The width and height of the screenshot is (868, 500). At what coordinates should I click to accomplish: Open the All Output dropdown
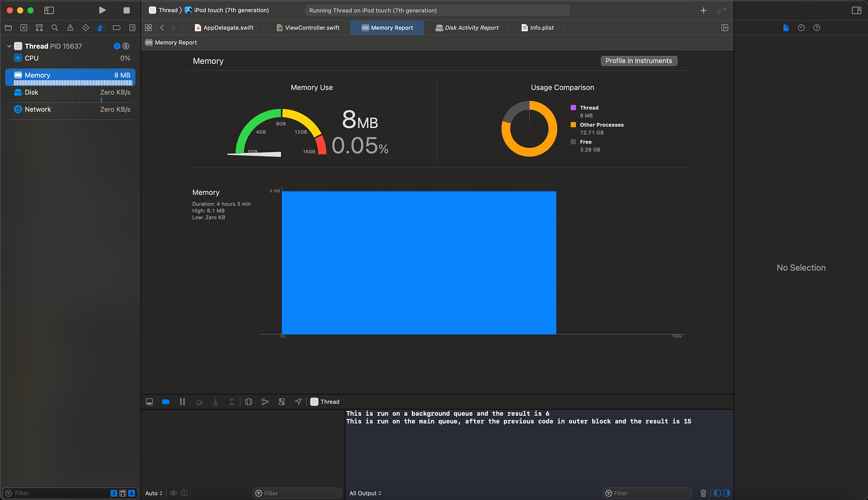(x=365, y=493)
